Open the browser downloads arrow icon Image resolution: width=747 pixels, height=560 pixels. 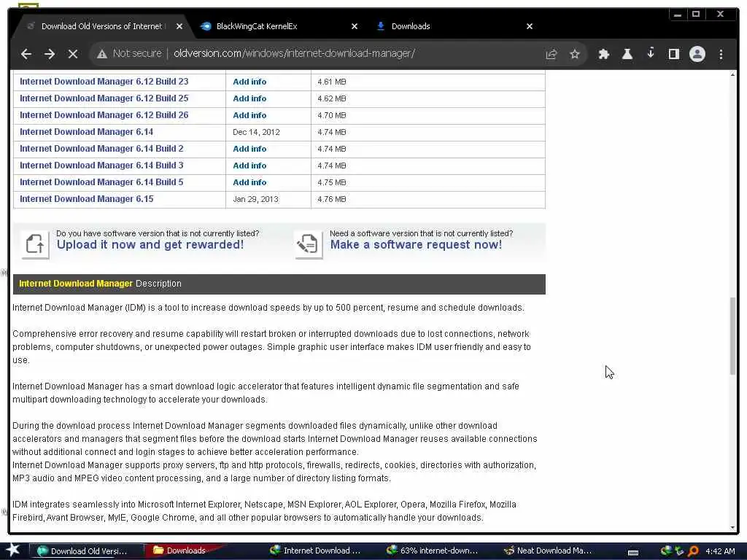[x=650, y=53]
